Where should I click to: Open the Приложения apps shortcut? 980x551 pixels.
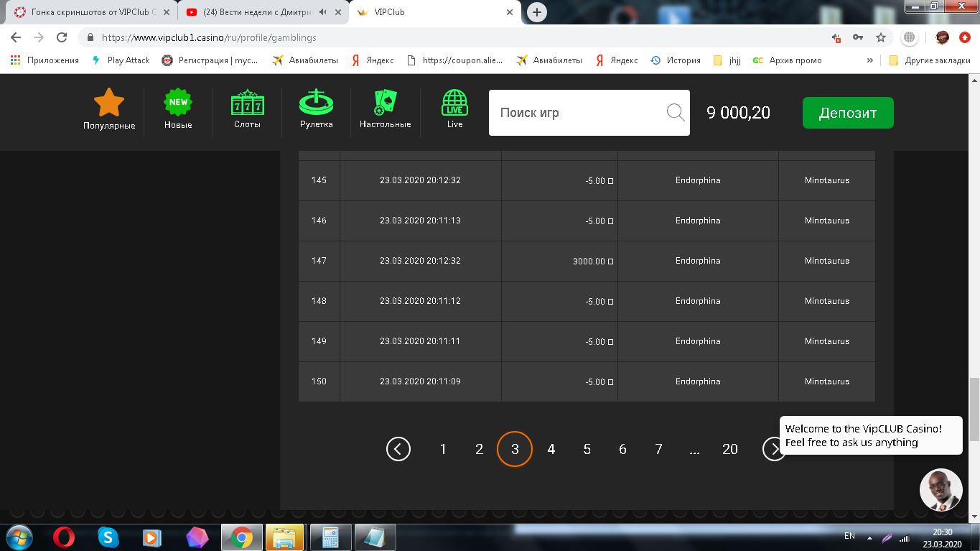point(45,60)
